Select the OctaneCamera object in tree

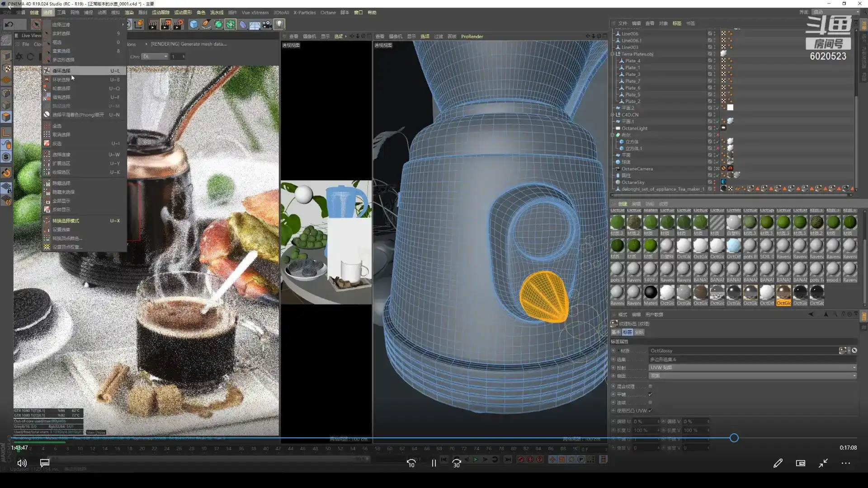pyautogui.click(x=637, y=169)
